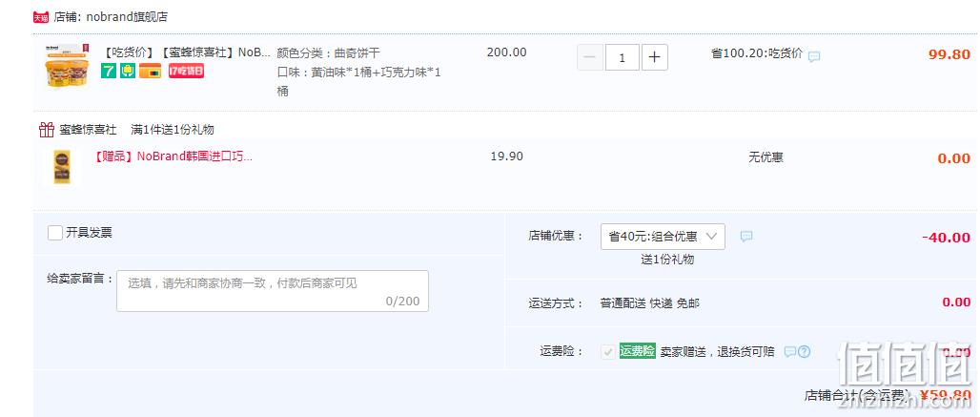Screen dimensions: 980x417
Task: Click the orange credit card payment icon
Action: click(150, 71)
